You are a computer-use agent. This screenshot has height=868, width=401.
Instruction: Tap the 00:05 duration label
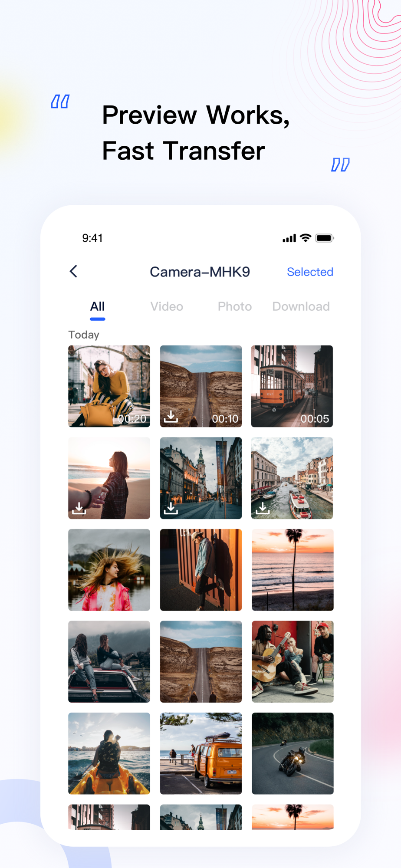click(x=315, y=419)
